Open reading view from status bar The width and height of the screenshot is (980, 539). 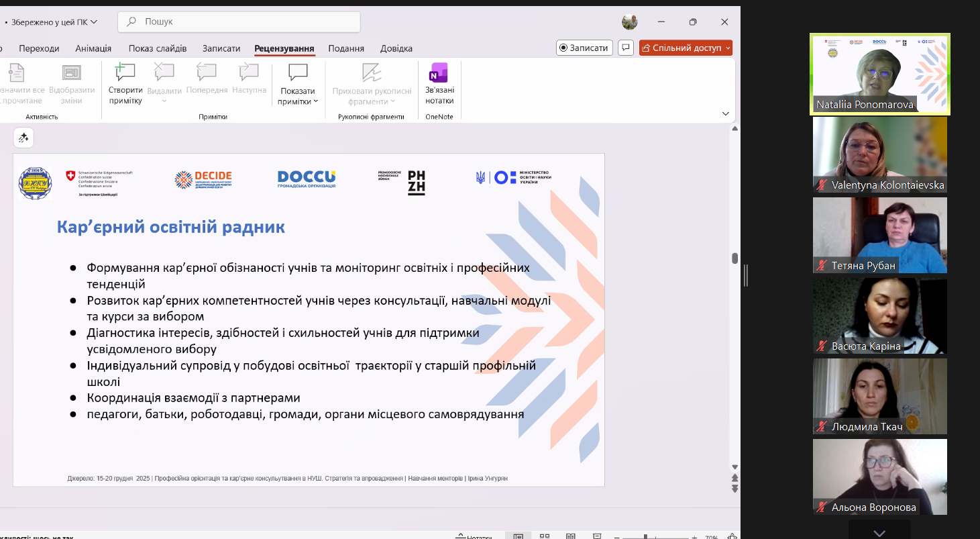pyautogui.click(x=569, y=536)
